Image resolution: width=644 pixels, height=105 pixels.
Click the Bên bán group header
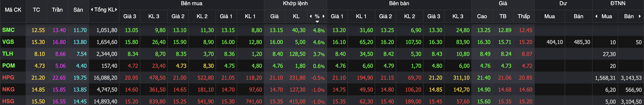tap(399, 4)
